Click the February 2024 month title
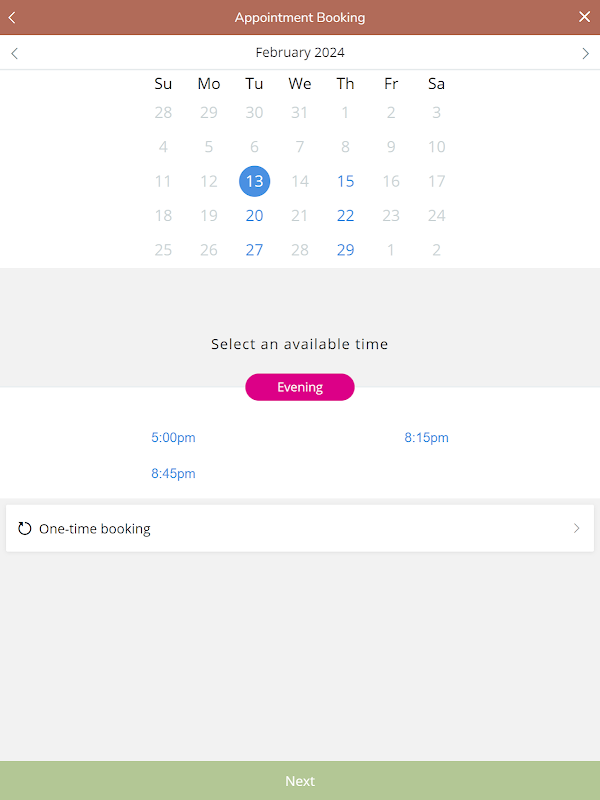 coord(300,53)
